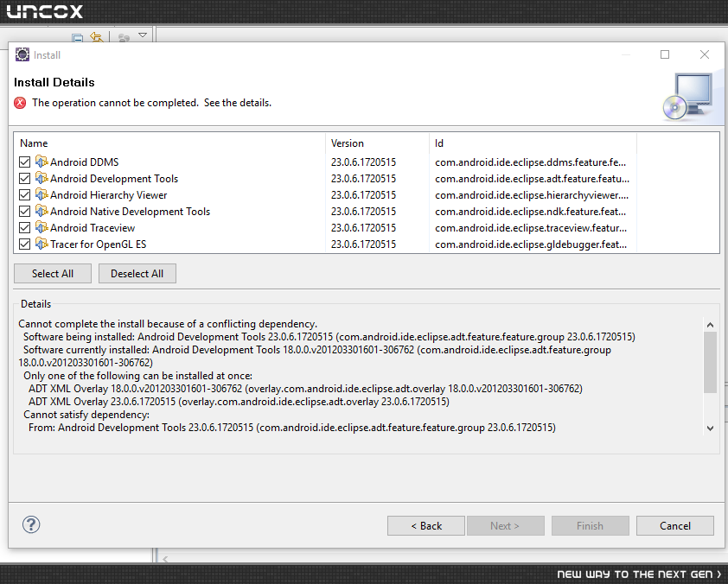Click 'Only one of the following' details line

coord(137,376)
